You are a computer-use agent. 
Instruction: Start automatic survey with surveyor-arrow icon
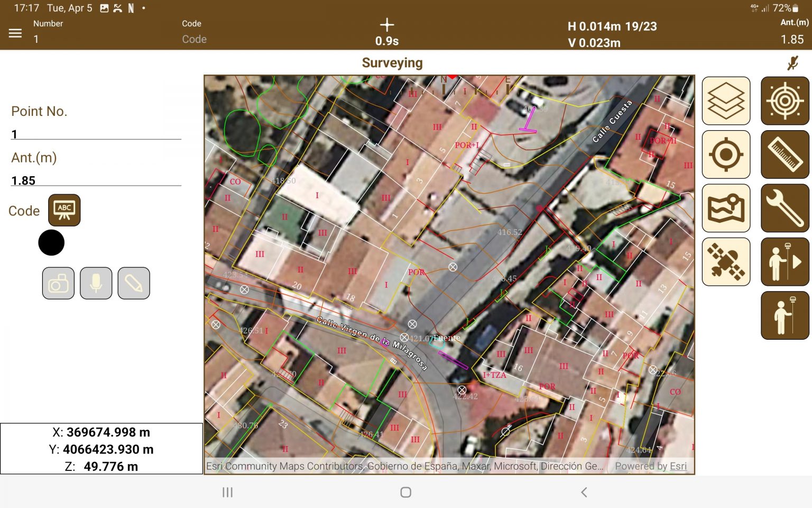pos(785,261)
